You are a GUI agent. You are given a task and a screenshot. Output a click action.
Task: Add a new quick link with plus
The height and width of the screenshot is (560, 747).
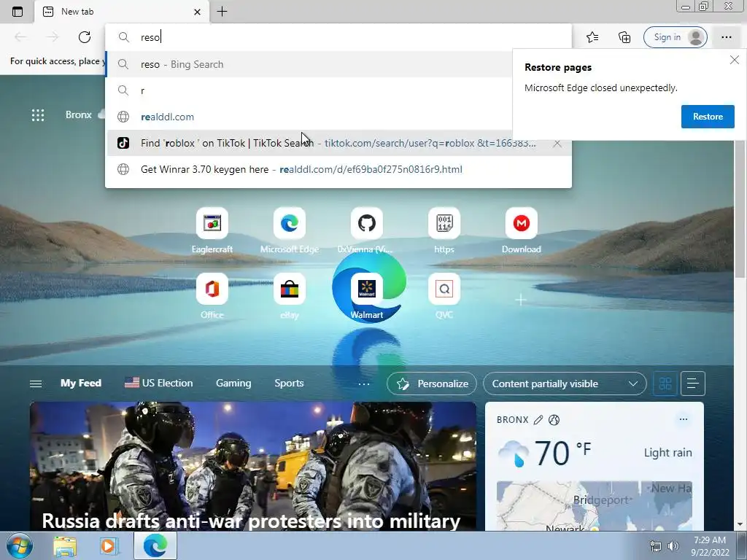521,300
